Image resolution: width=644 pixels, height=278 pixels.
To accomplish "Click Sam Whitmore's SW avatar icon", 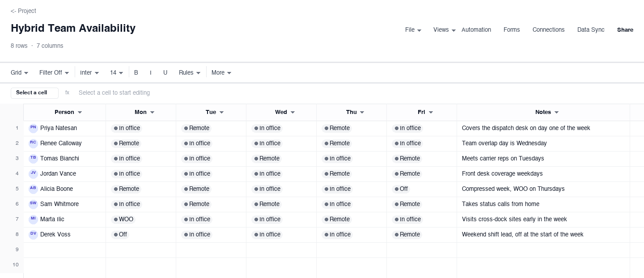I will 33,204.
